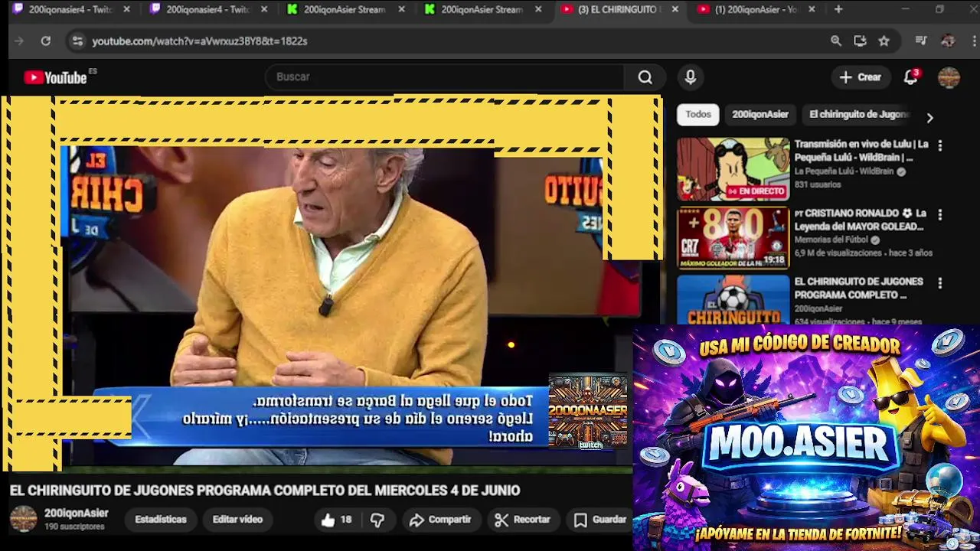This screenshot has height=551, width=980.
Task: Click the '190 suscriptores' text
Action: click(74, 527)
